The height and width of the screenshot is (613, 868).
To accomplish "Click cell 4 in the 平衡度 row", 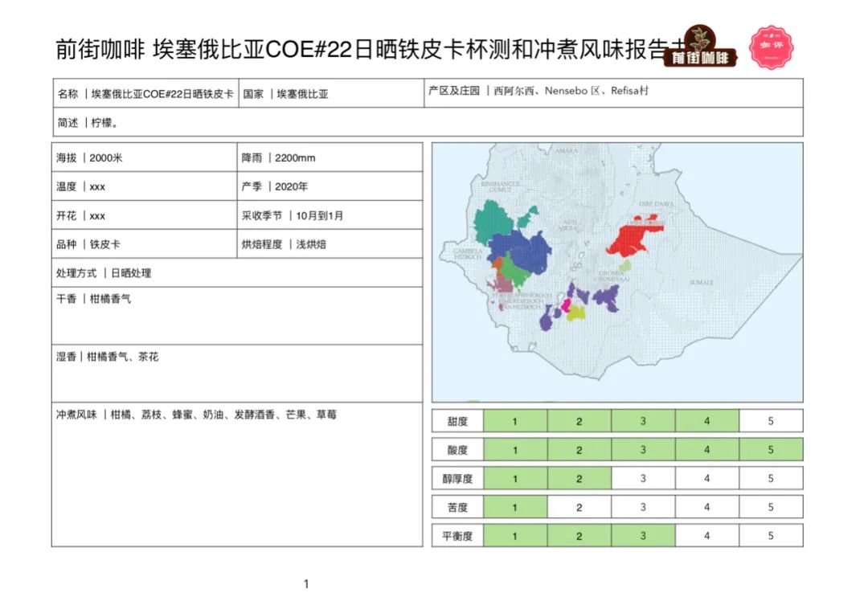I will [707, 536].
